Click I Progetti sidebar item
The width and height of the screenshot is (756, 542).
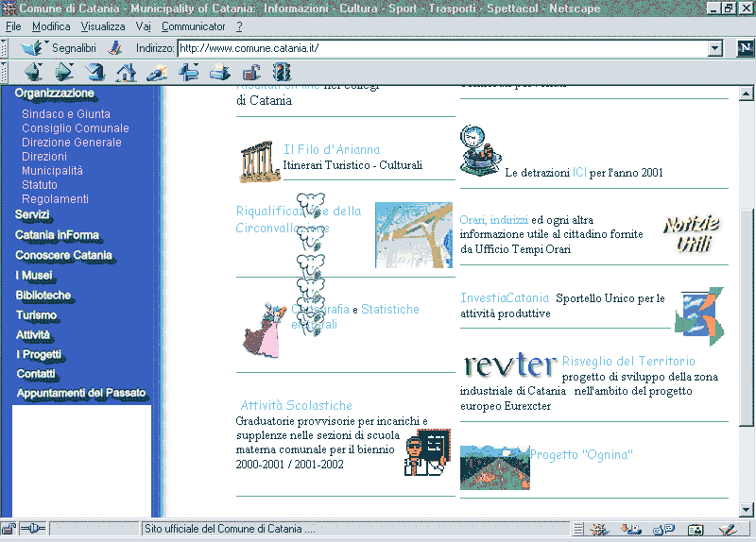coord(39,355)
